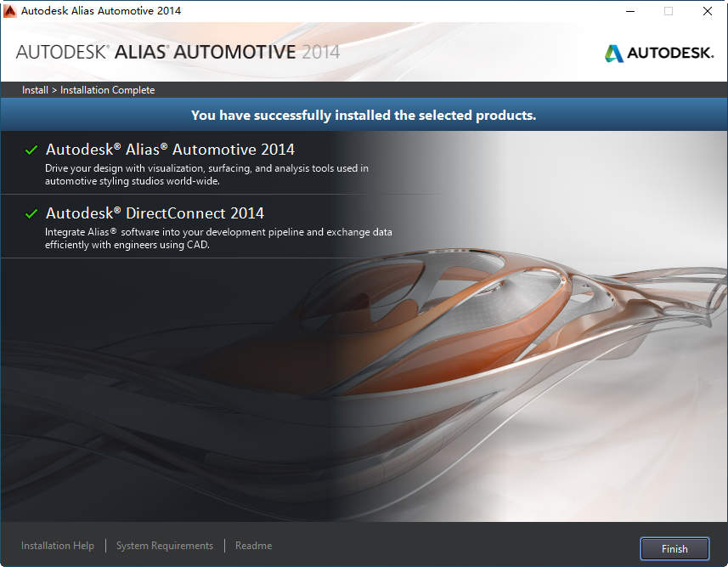Open the Installation Help link
Image resolution: width=728 pixels, height=567 pixels.
[58, 546]
